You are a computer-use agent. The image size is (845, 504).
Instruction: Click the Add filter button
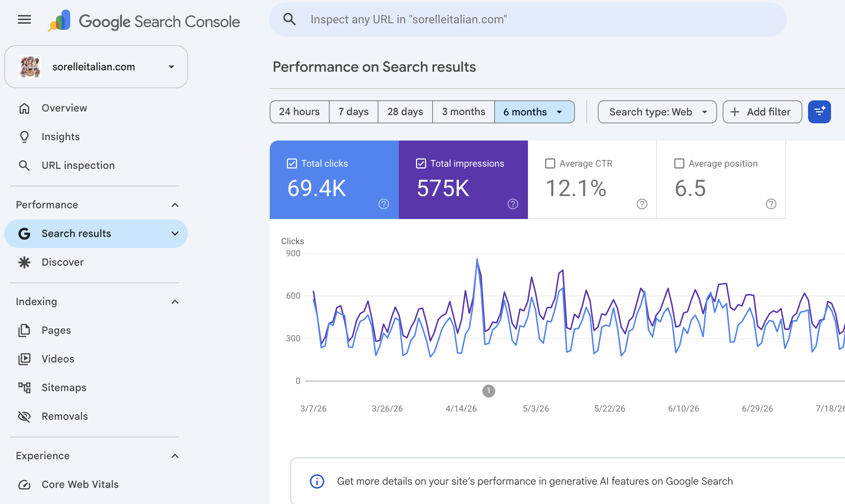762,112
